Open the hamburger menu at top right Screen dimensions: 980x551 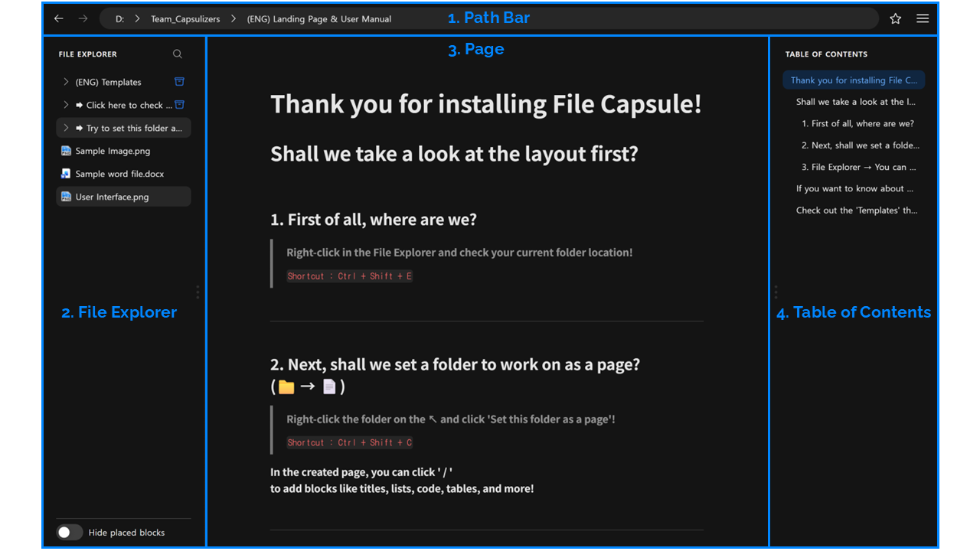(x=923, y=18)
